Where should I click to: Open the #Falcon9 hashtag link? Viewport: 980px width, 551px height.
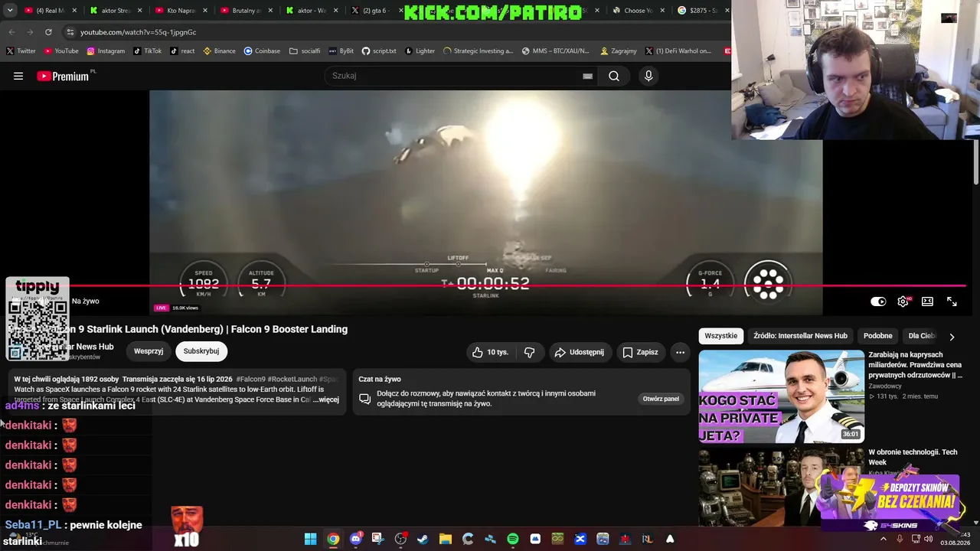click(251, 380)
